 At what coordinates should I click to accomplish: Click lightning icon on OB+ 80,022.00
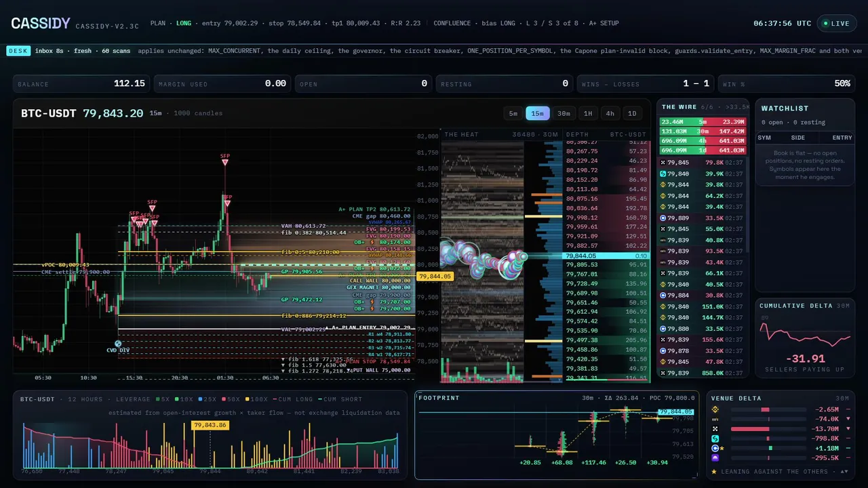pos(372,268)
